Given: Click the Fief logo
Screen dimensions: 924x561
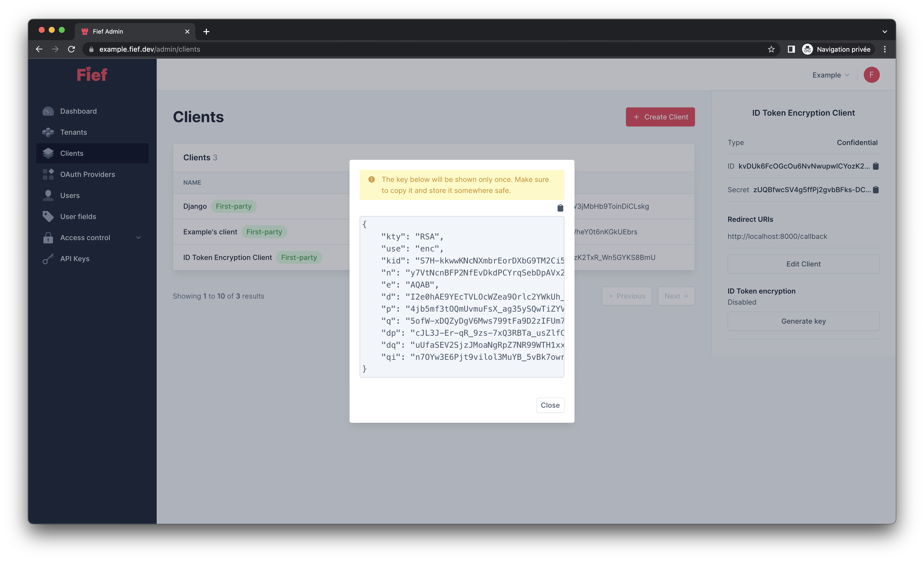Looking at the screenshot, I should 92,74.
